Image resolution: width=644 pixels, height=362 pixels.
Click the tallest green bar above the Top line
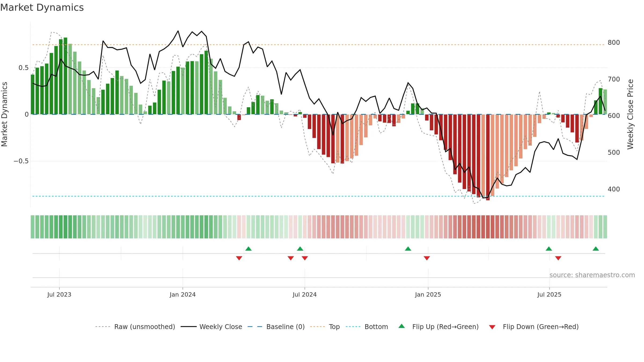tap(65, 76)
